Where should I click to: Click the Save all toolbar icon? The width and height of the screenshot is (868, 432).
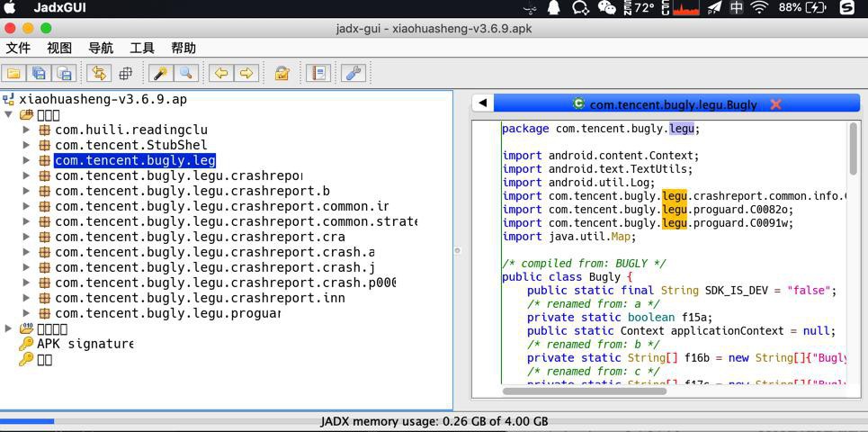click(39, 73)
